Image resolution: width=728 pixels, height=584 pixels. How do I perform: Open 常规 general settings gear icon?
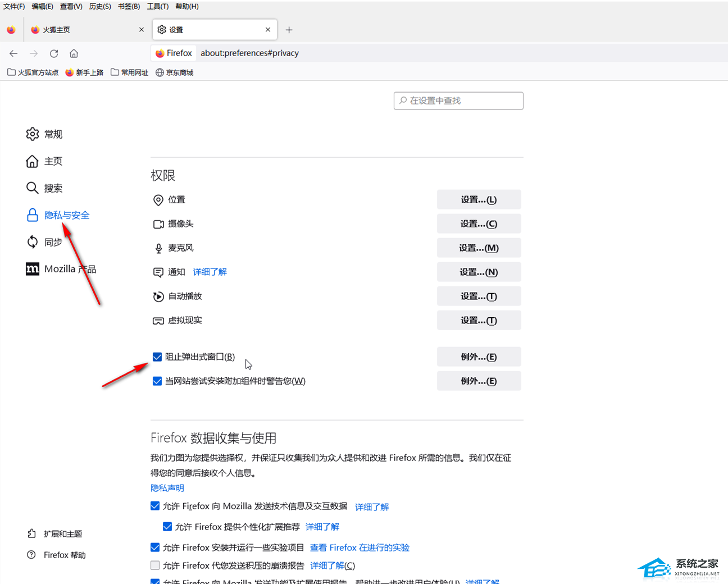point(33,134)
